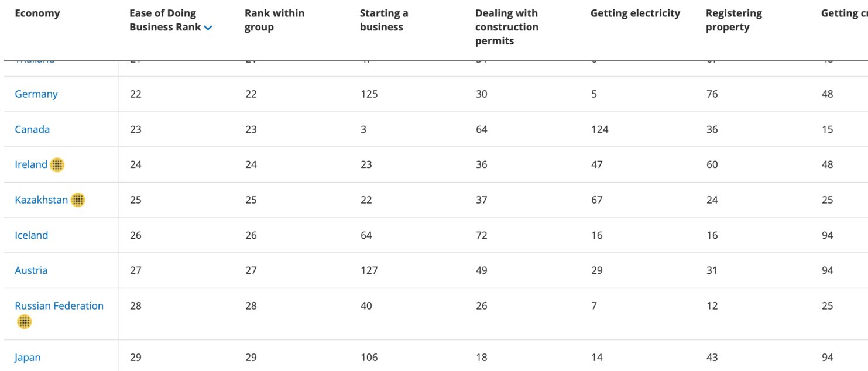
Task: Open the Iceland economy link
Action: pyautogui.click(x=32, y=235)
